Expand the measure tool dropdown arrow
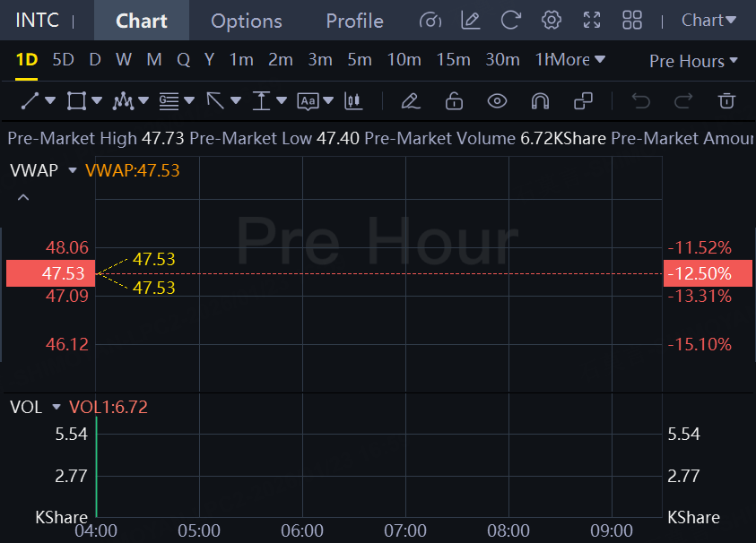Screen dimensions: 756x543 click(x=282, y=100)
